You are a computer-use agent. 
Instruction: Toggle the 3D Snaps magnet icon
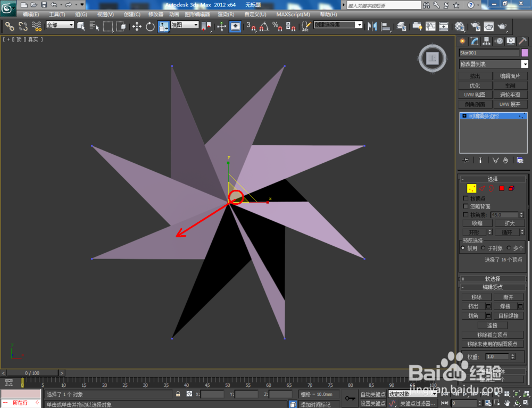[251, 26]
